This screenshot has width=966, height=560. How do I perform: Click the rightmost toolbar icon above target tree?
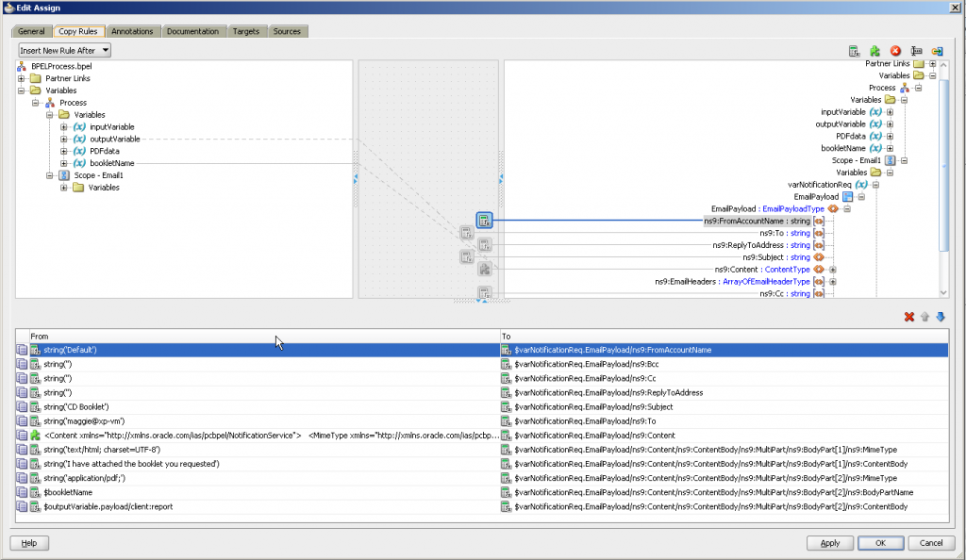[x=937, y=51]
